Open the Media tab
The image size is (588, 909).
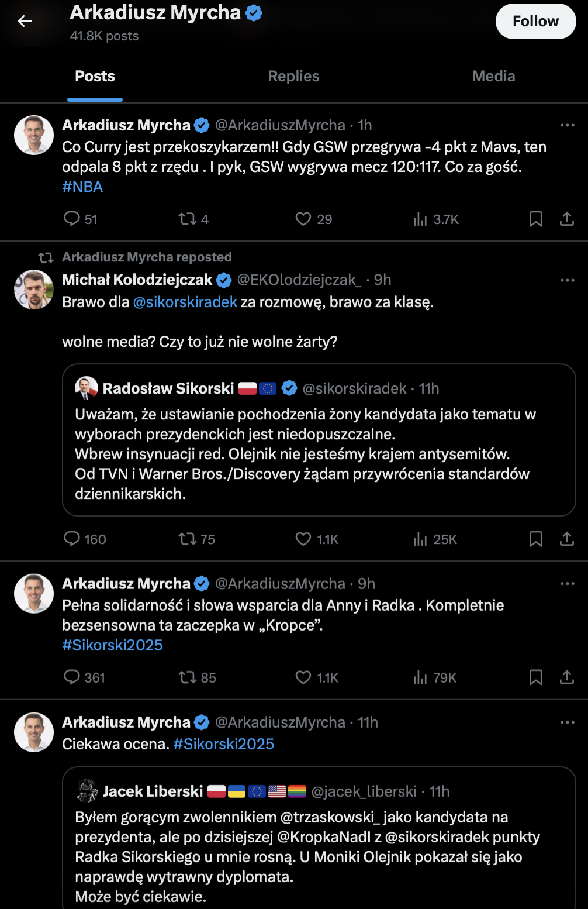pyautogui.click(x=494, y=75)
